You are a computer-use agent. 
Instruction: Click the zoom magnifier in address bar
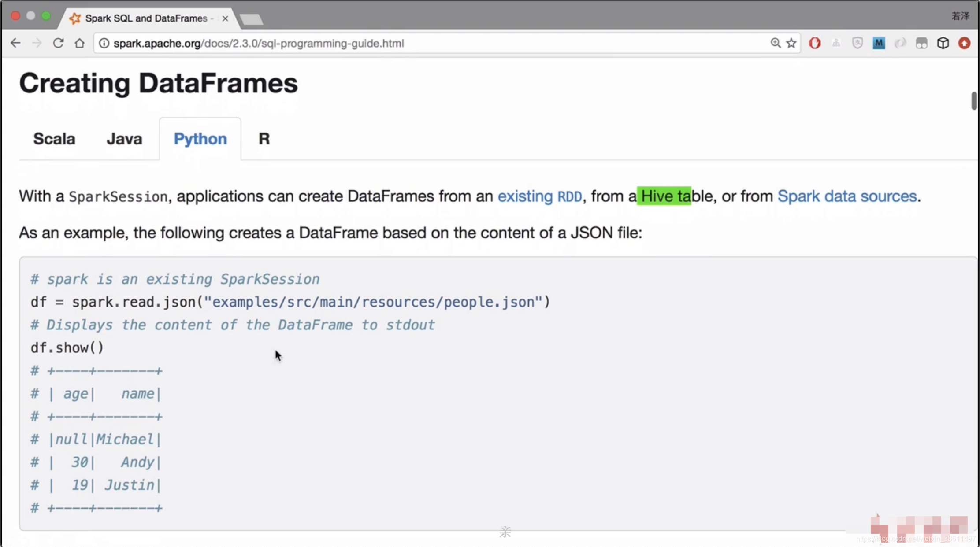coord(776,43)
